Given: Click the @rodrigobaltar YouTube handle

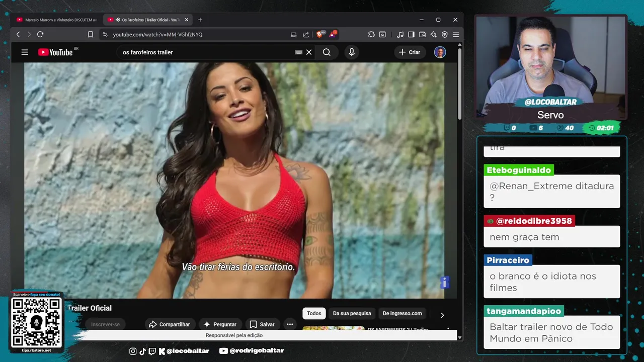Looking at the screenshot, I should (x=252, y=350).
